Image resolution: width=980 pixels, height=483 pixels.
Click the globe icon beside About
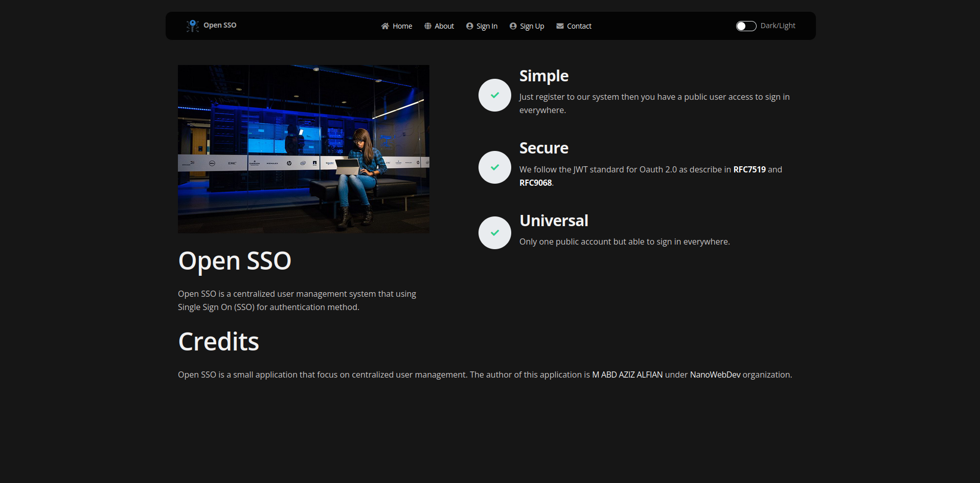pyautogui.click(x=428, y=26)
